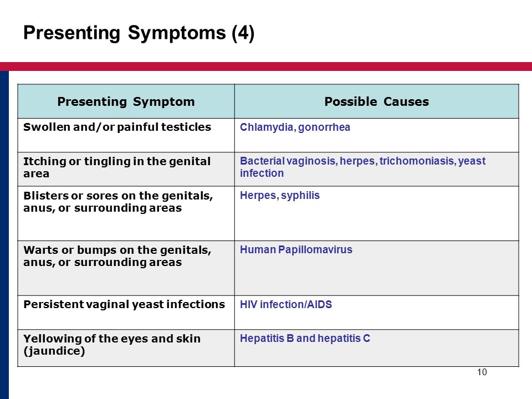The image size is (532, 399).
Task: Select the Possible Causes column header
Action: (x=377, y=101)
